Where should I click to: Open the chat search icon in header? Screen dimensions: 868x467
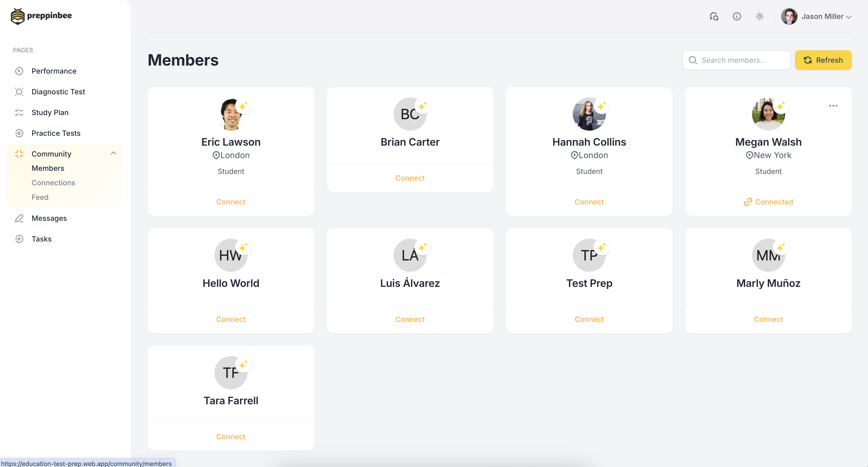714,16
